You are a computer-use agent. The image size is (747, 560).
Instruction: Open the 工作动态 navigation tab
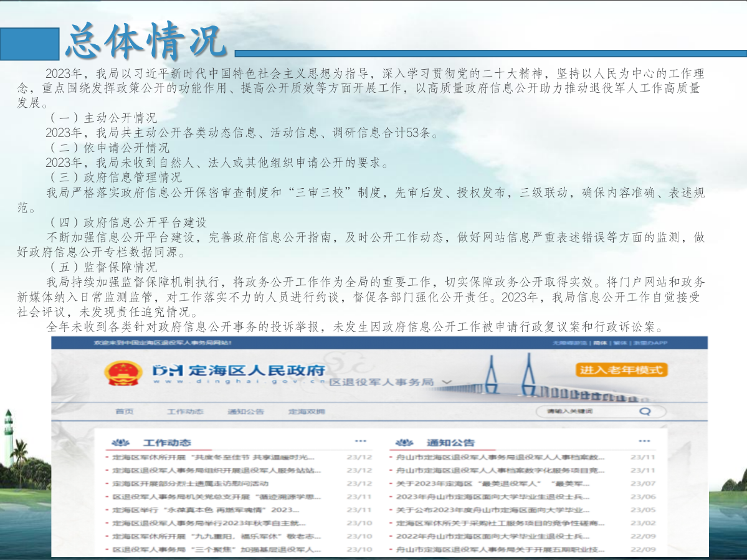[x=185, y=412]
